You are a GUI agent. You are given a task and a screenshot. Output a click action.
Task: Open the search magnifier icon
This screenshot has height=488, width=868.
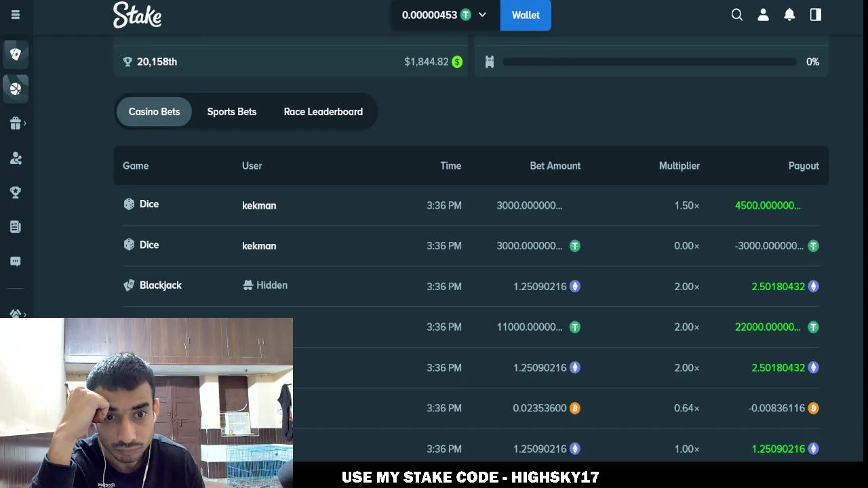pyautogui.click(x=737, y=15)
